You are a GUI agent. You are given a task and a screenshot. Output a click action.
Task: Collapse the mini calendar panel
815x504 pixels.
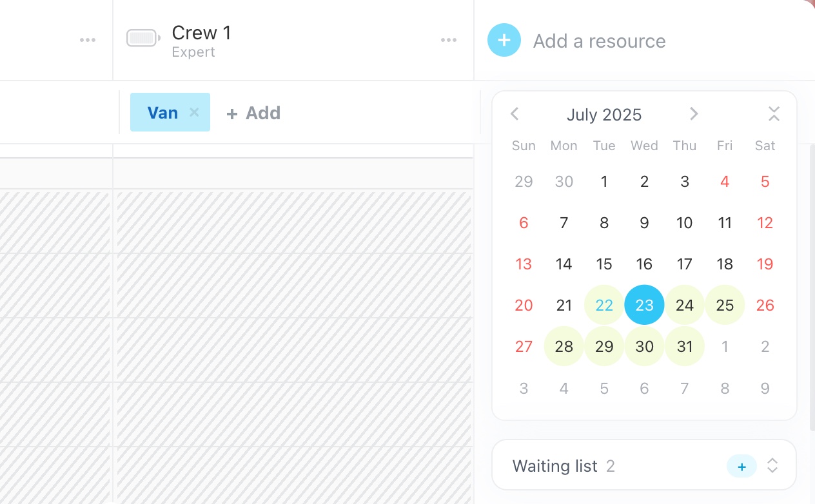point(774,114)
